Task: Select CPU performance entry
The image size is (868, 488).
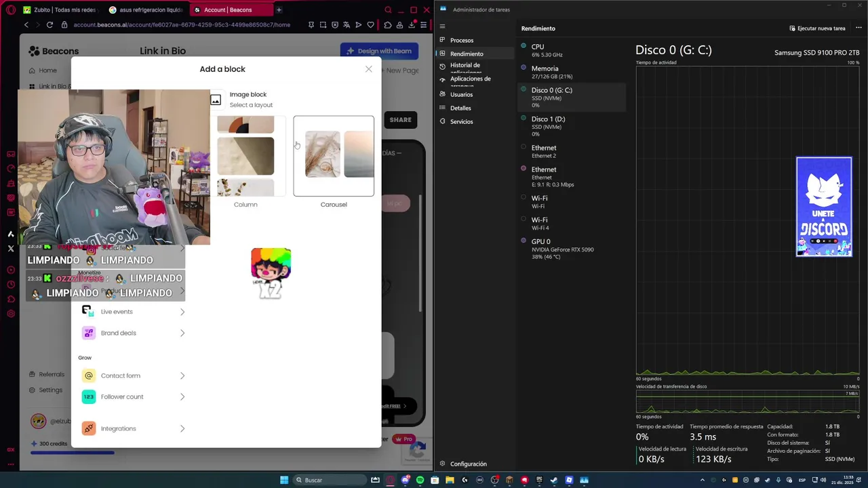Action: [572, 50]
